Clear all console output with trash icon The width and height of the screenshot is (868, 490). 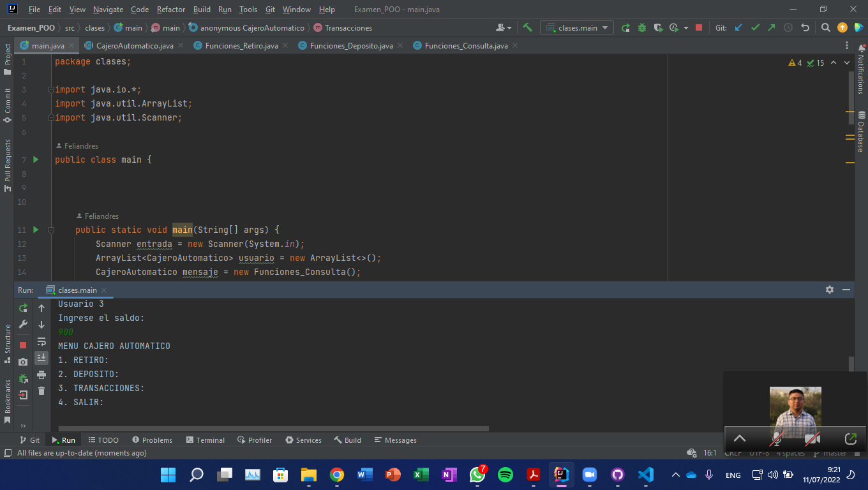pos(41,391)
